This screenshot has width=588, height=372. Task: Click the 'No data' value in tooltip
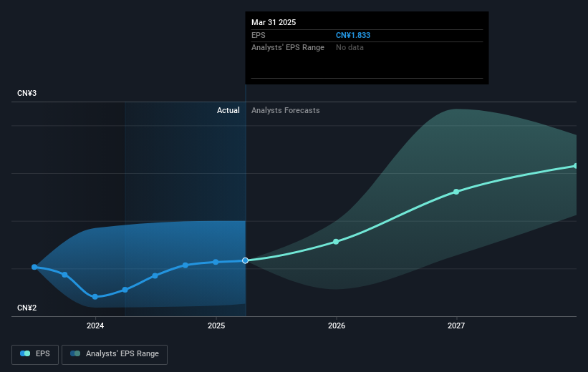pyautogui.click(x=350, y=48)
